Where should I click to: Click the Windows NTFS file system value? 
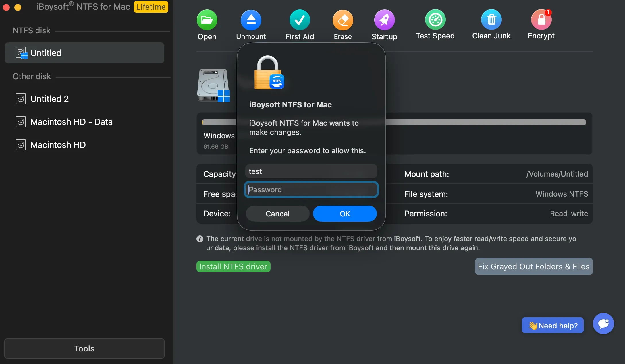[562, 194]
